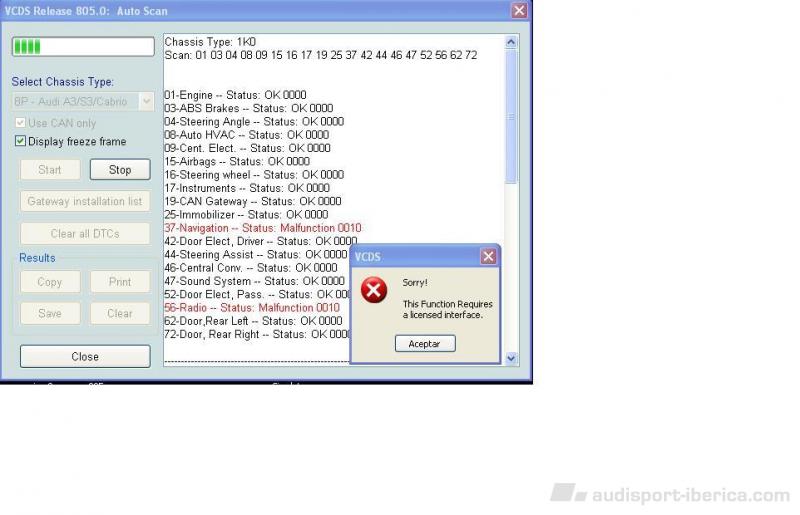Close the VCDS error popup
Image resolution: width=800 pixels, height=515 pixels.
click(x=488, y=256)
